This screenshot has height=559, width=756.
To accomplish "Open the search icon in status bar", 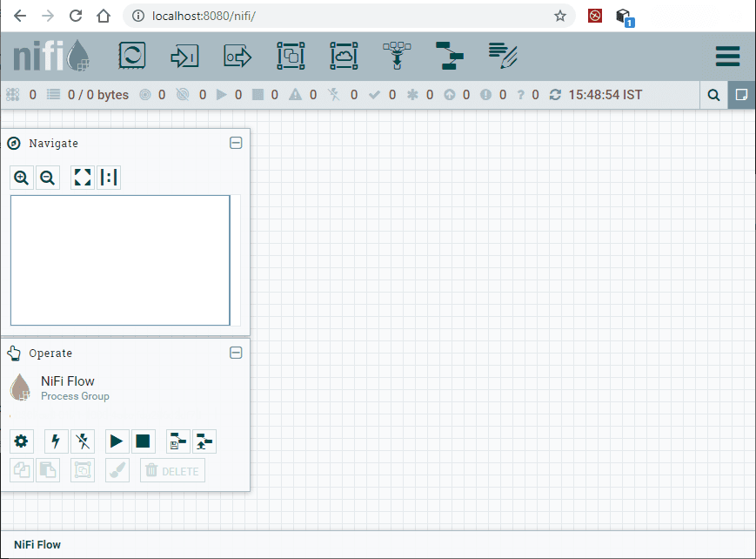I will (x=713, y=95).
